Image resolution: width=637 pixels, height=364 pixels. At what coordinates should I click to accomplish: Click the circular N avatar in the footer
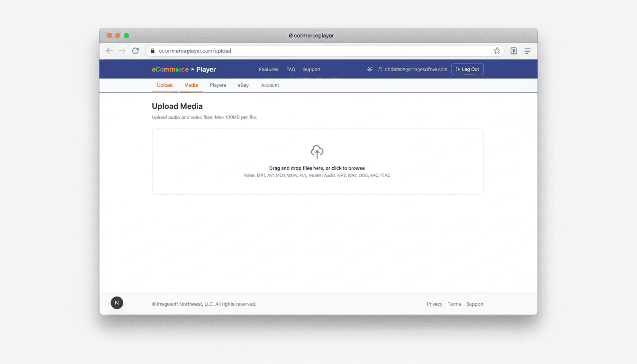117,302
